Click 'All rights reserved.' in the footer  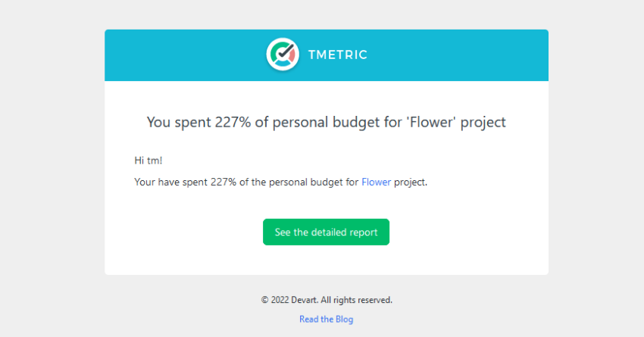pos(357,300)
